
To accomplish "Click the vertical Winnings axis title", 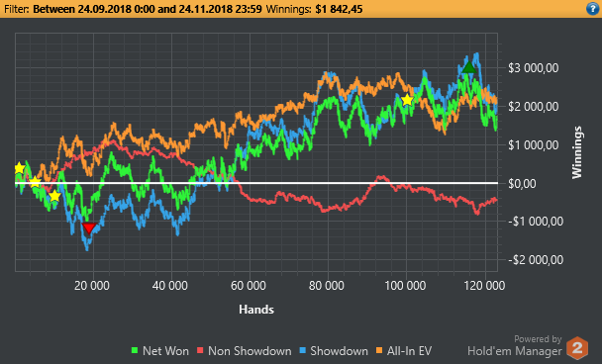I will (577, 152).
